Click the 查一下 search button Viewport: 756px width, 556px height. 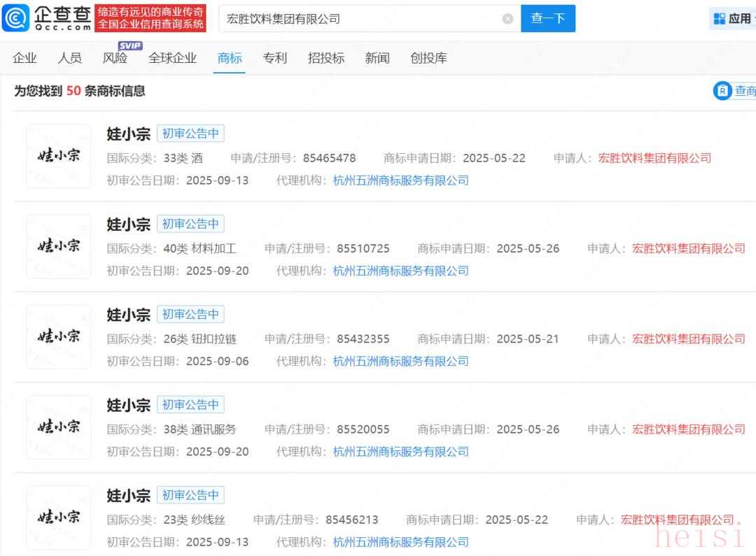pyautogui.click(x=547, y=19)
